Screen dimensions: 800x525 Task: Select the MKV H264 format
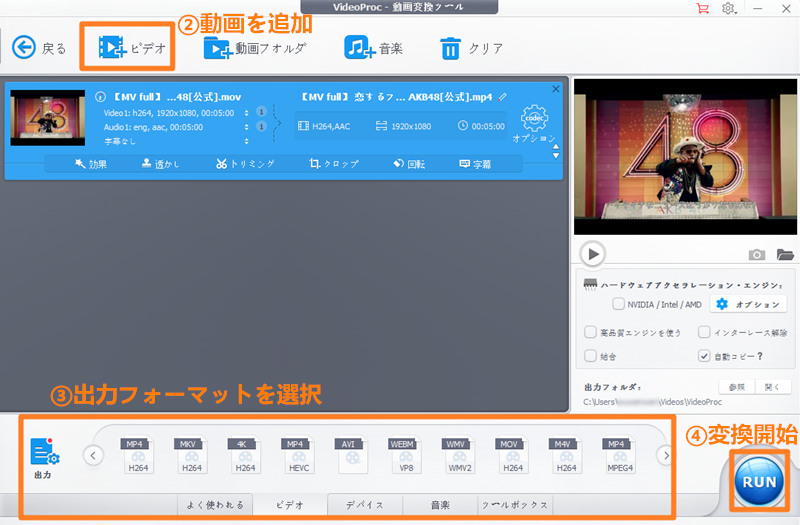click(191, 455)
